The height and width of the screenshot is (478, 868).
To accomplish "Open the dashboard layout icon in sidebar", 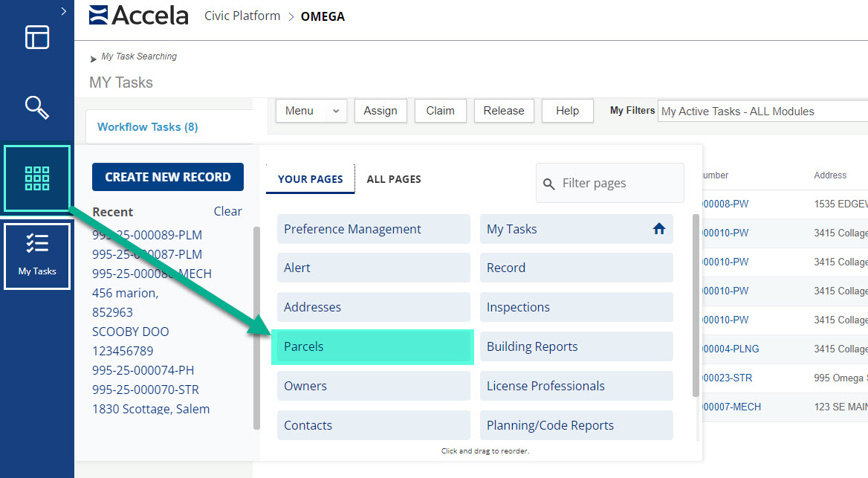I will [x=37, y=37].
